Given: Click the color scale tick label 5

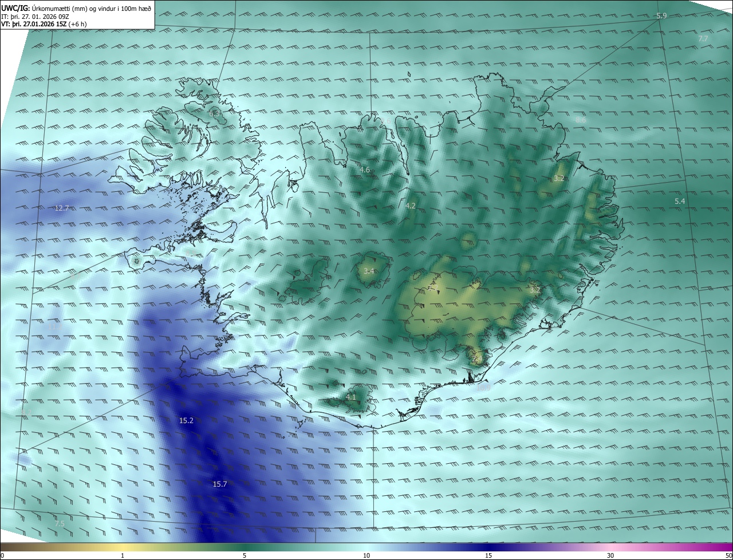Looking at the screenshot, I should click(245, 555).
